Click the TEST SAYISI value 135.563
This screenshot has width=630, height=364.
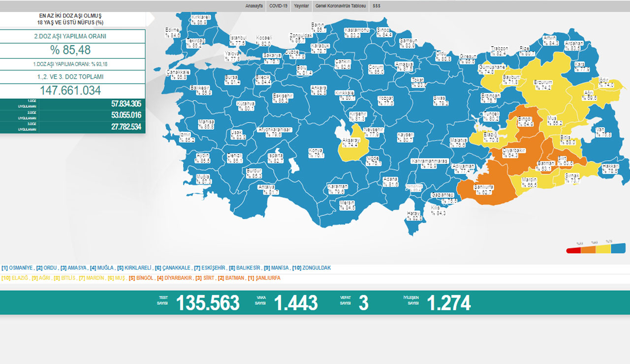click(x=208, y=303)
